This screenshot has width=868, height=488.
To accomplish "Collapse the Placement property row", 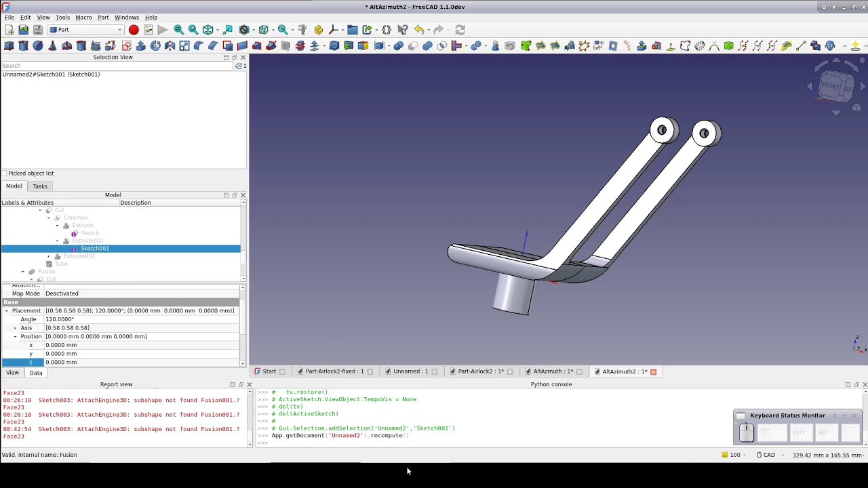I will click(6, 310).
